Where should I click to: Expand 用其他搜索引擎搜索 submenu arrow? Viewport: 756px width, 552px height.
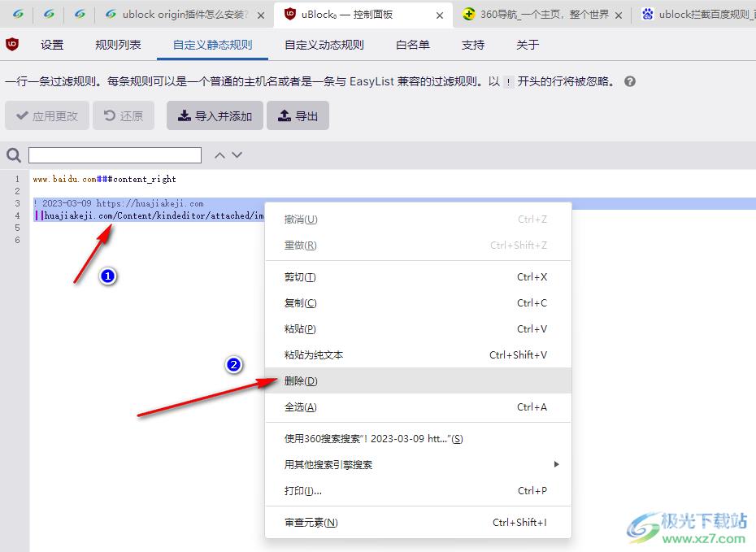pyautogui.click(x=556, y=465)
